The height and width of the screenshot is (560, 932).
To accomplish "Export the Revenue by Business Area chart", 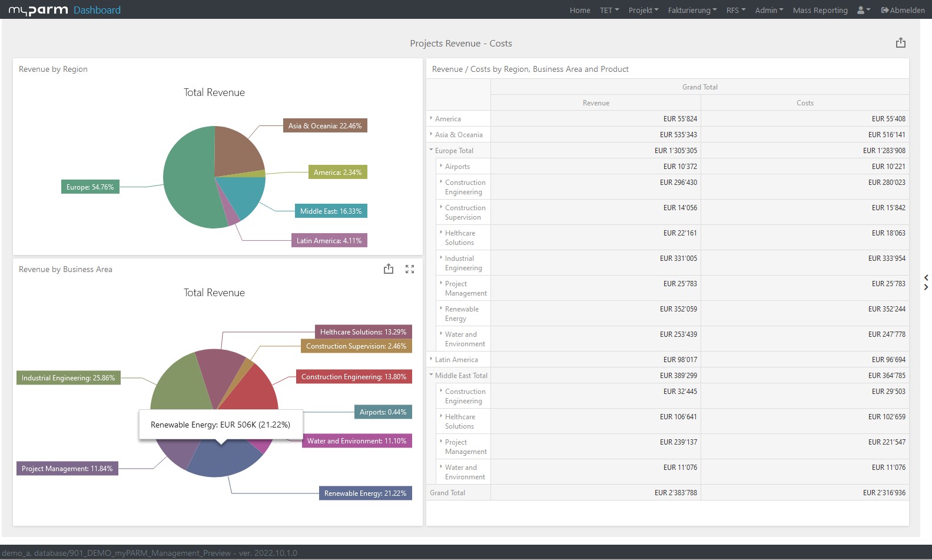I will 389,269.
